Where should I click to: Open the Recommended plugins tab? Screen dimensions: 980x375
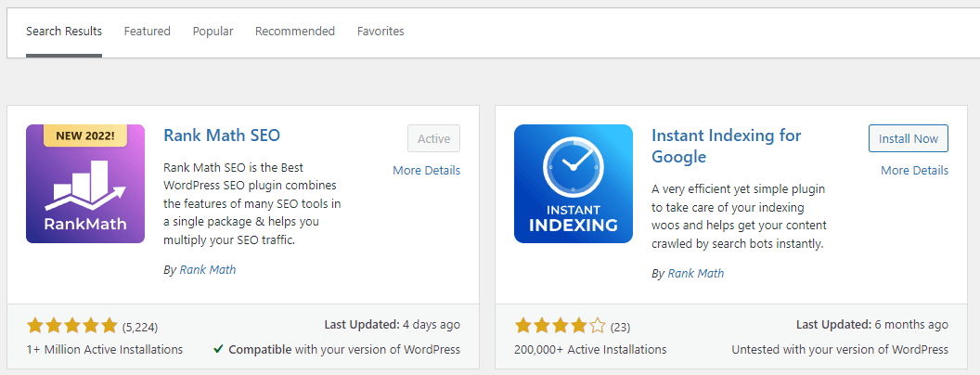pos(295,32)
